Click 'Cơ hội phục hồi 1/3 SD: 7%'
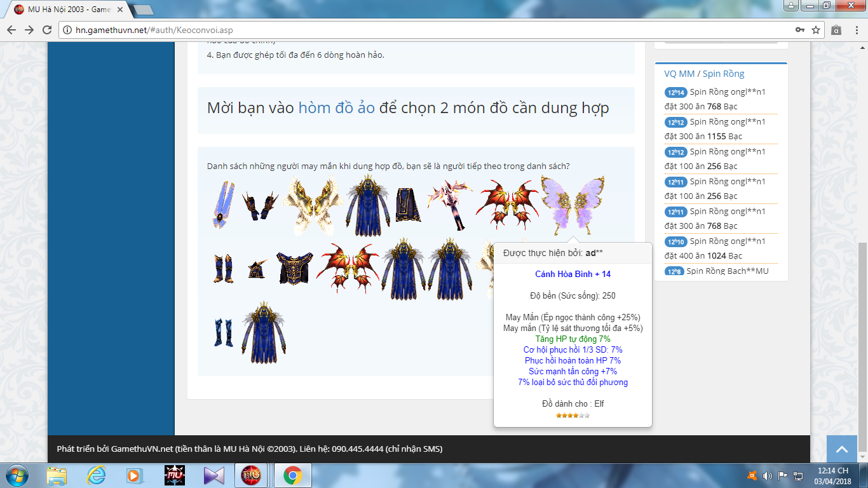 coord(573,350)
